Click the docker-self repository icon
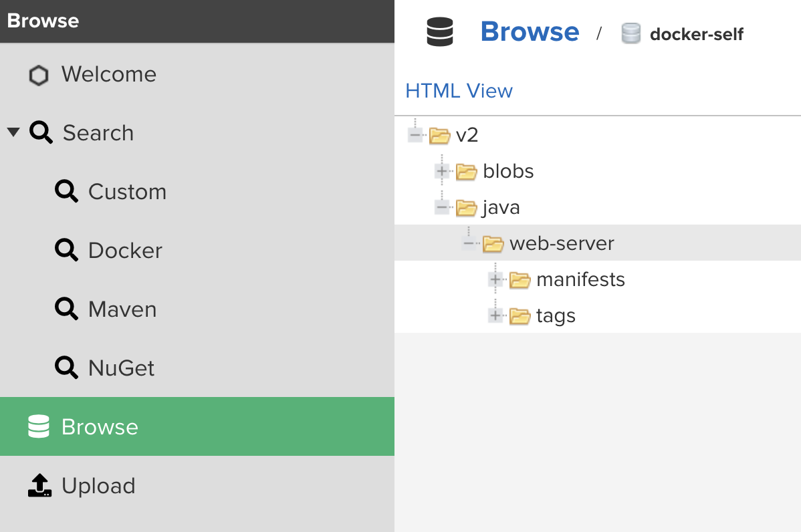The width and height of the screenshot is (801, 532). click(631, 33)
